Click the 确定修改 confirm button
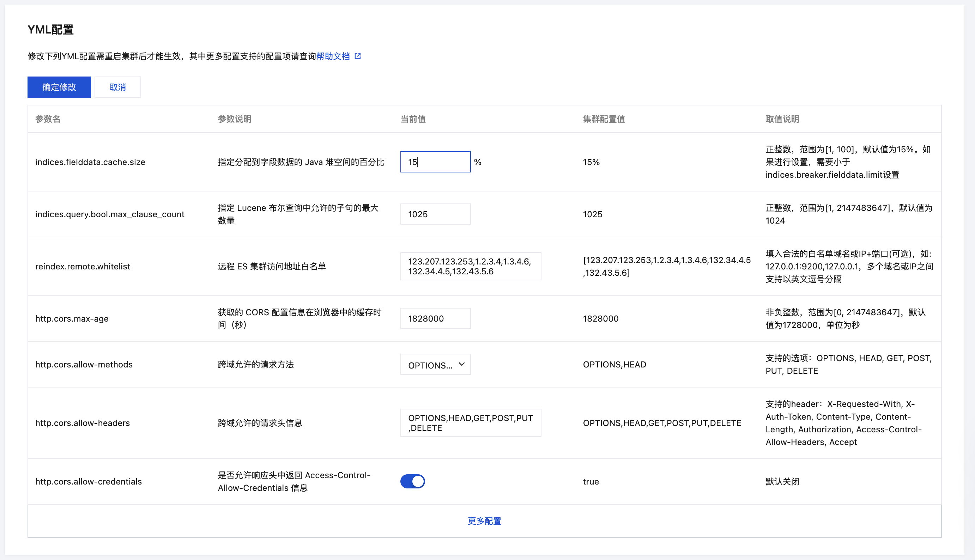 point(59,87)
